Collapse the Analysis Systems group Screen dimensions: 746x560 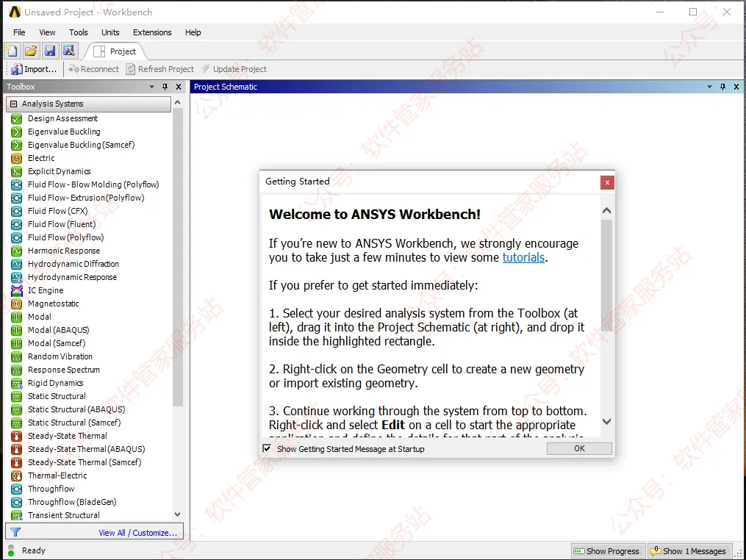pos(14,104)
